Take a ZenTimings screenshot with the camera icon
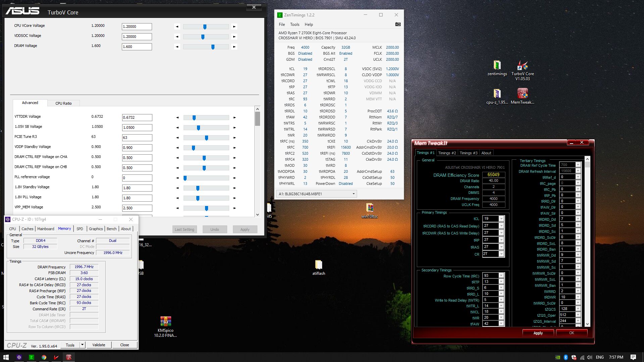The width and height of the screenshot is (644, 362). (x=398, y=24)
